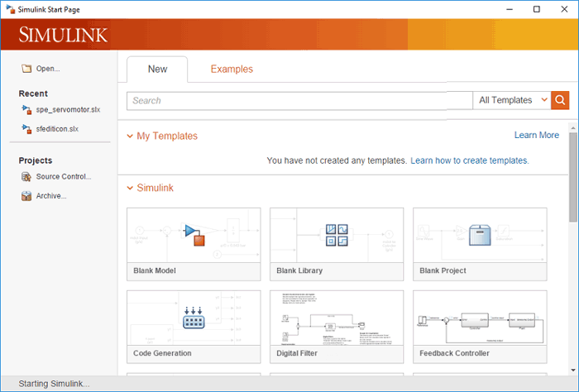Open recent file spe_servomotor.slx
The width and height of the screenshot is (579, 392).
(x=68, y=110)
